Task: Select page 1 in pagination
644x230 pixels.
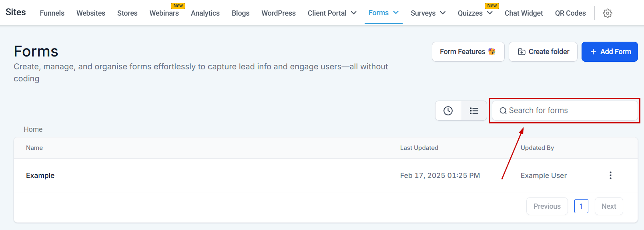Action: click(581, 206)
